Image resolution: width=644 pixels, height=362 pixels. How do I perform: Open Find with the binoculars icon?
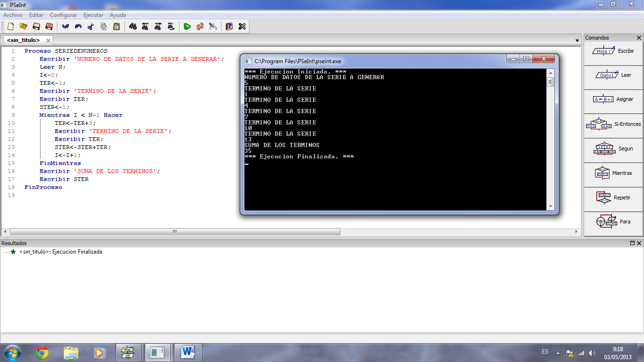pyautogui.click(x=133, y=26)
